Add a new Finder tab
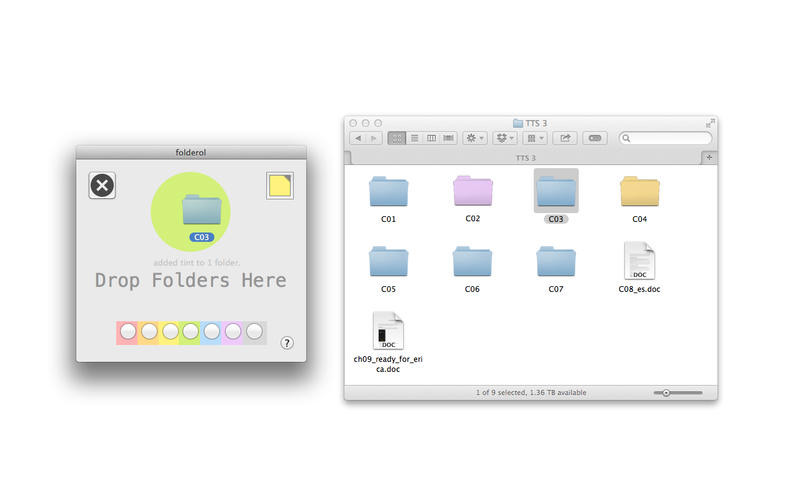 coord(709,158)
